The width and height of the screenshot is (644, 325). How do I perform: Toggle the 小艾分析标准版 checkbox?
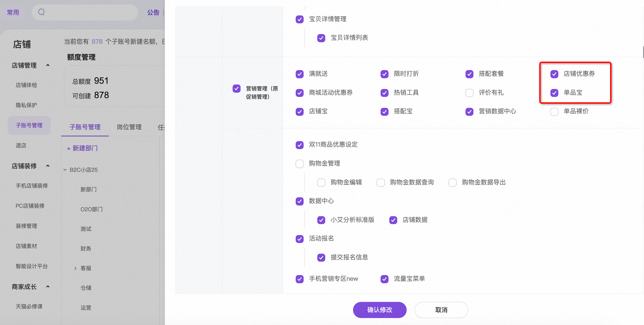[x=321, y=220]
